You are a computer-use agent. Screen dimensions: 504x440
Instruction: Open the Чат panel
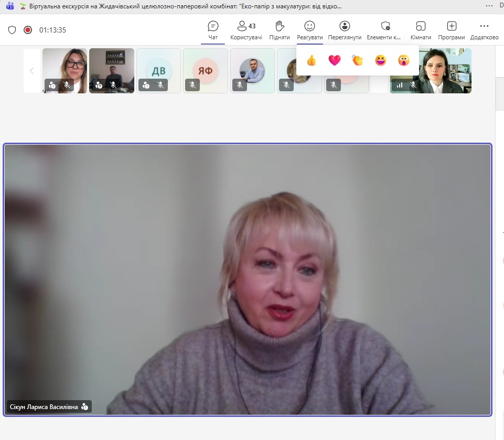coord(213,30)
